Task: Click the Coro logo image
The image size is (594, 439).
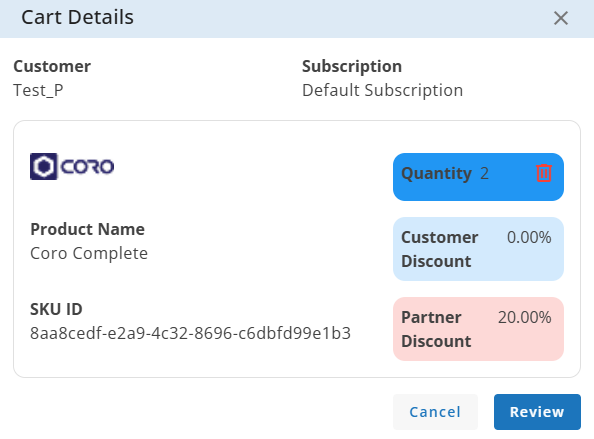Action: point(72,166)
